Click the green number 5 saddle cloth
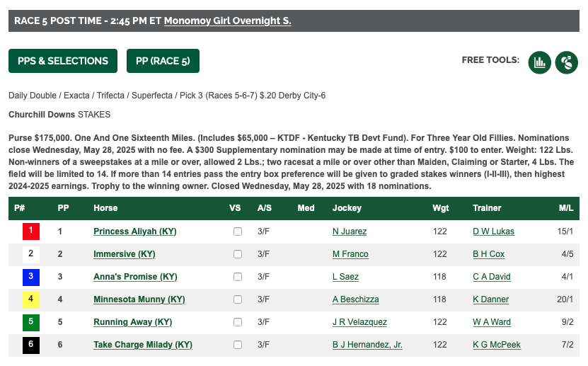 click(x=30, y=322)
